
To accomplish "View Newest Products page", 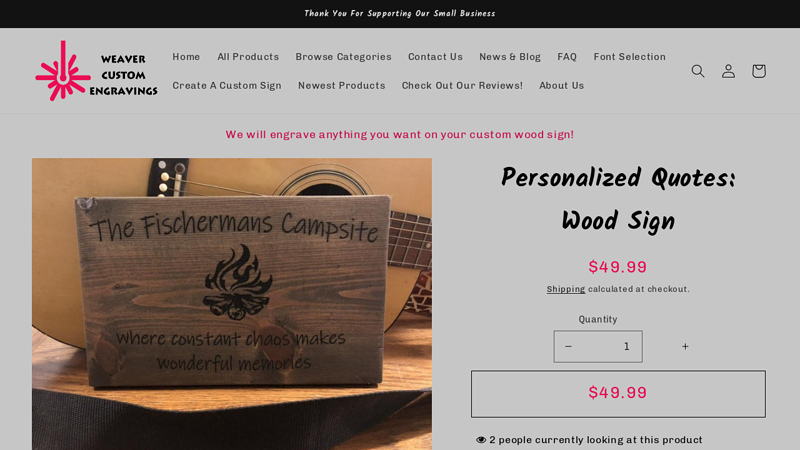I will click(x=342, y=85).
